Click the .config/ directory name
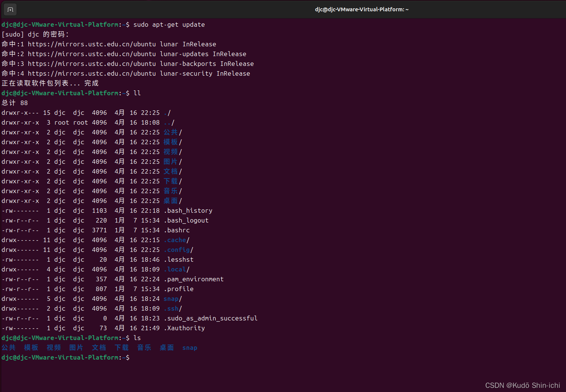The image size is (566, 392). (x=179, y=250)
